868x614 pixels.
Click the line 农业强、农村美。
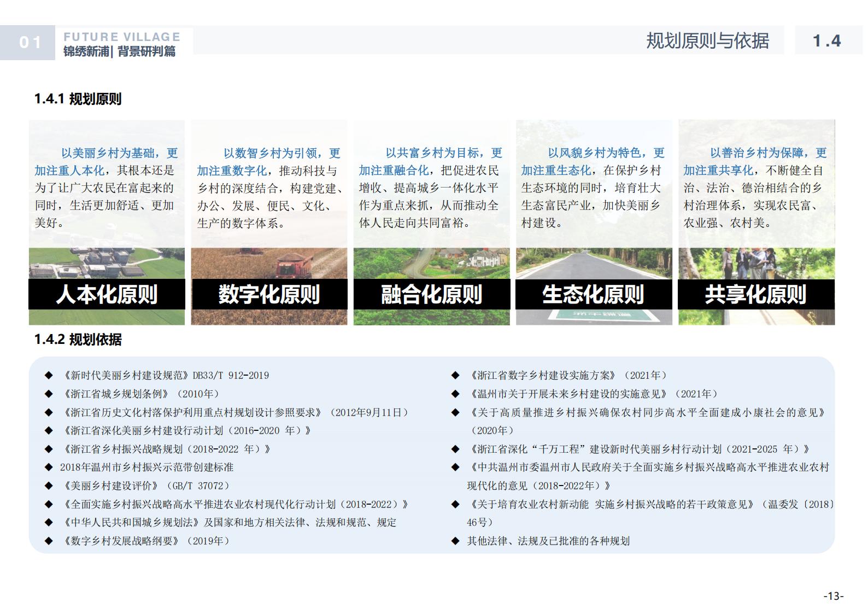[x=728, y=223]
